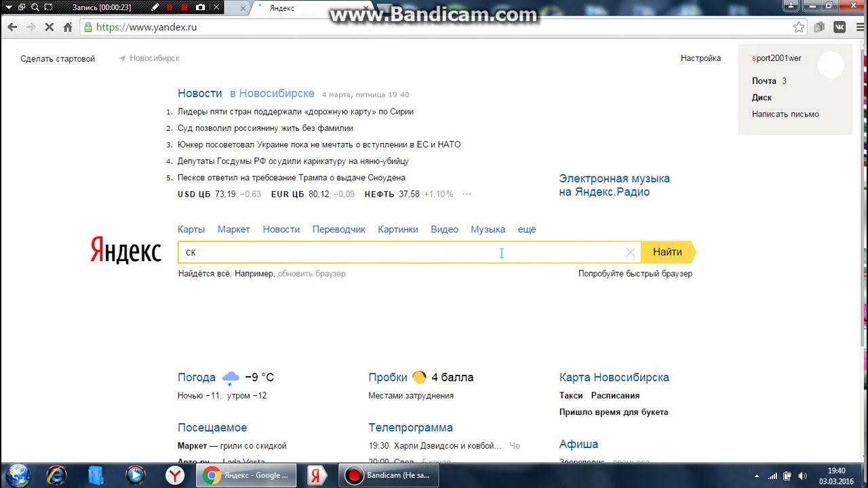Take a screenshot with Bandicam camera icon
Screen dimensions: 868x488
[x=200, y=7]
